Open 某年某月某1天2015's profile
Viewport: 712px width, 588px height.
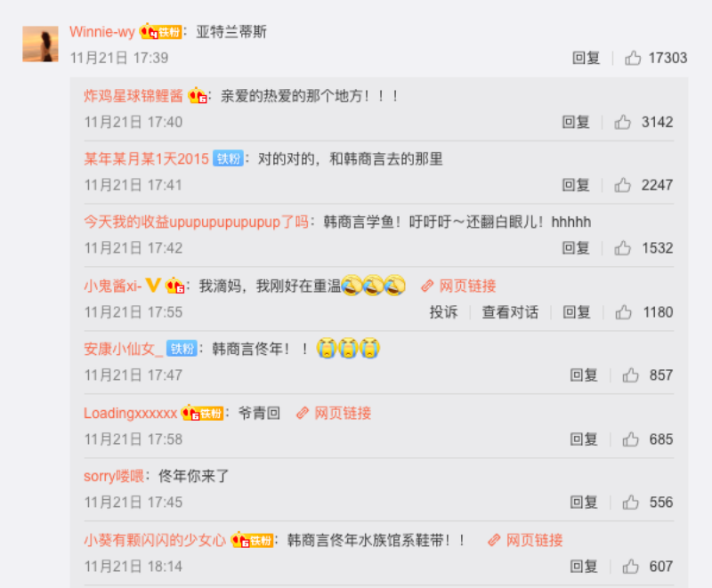(146, 159)
